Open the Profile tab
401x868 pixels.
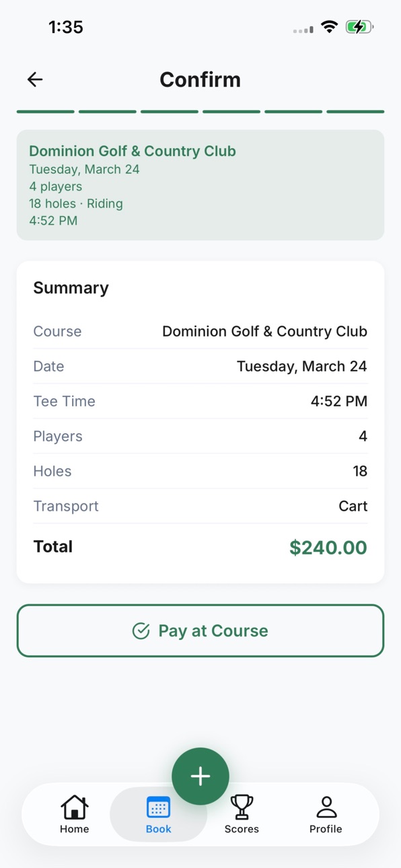click(x=326, y=814)
